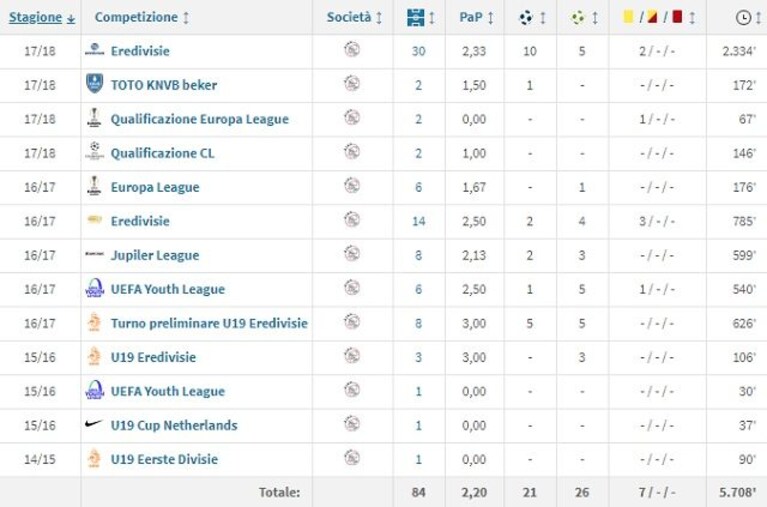The image size is (767, 507).
Task: Open the 17/18 Eredivisie competition link
Action: pyautogui.click(x=140, y=51)
